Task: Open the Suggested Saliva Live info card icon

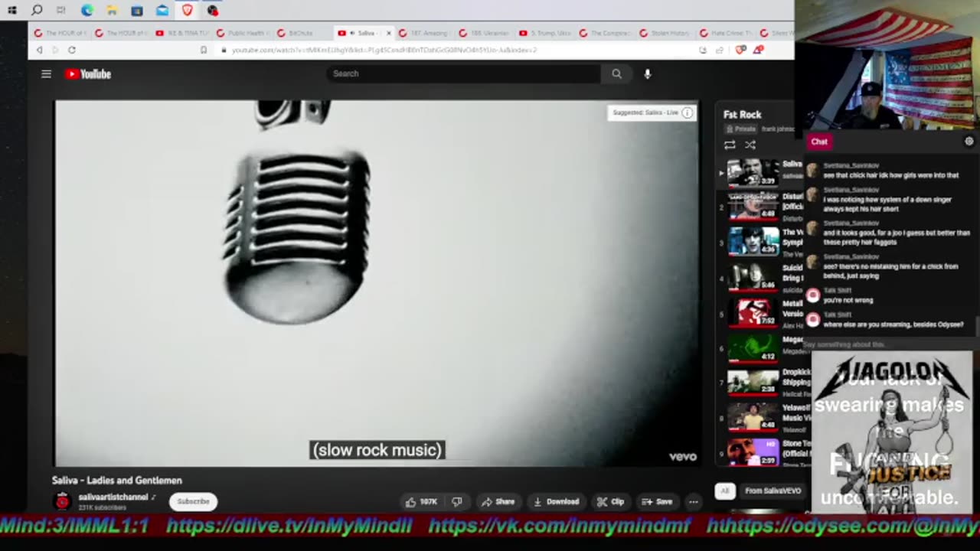Action: point(688,112)
